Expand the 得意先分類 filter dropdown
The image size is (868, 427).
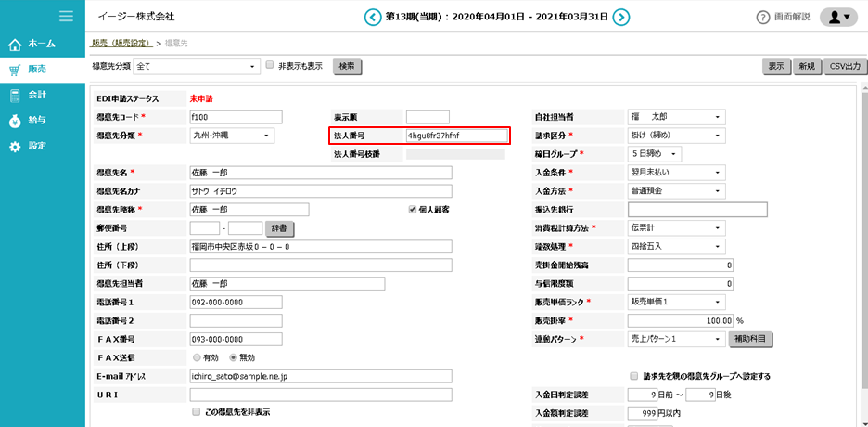[198, 67]
